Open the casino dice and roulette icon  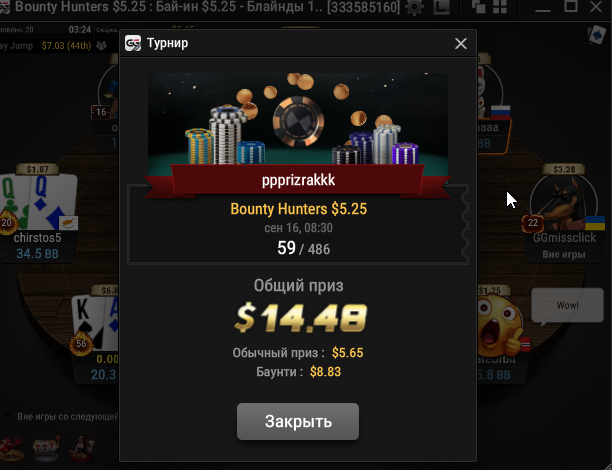point(11,449)
